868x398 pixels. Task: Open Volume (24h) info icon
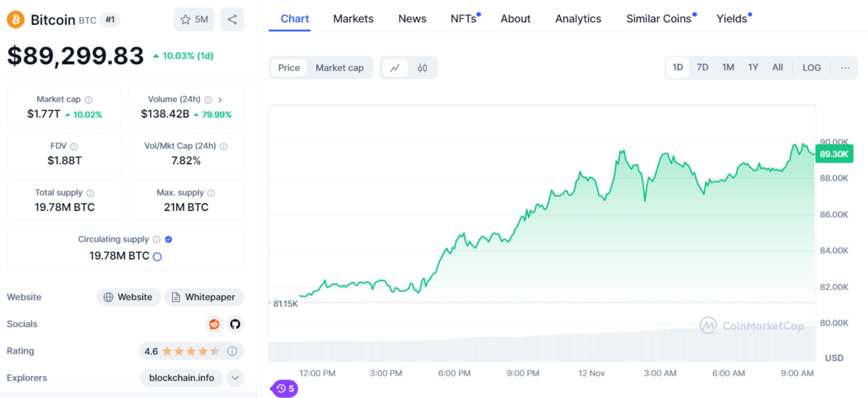pos(208,100)
